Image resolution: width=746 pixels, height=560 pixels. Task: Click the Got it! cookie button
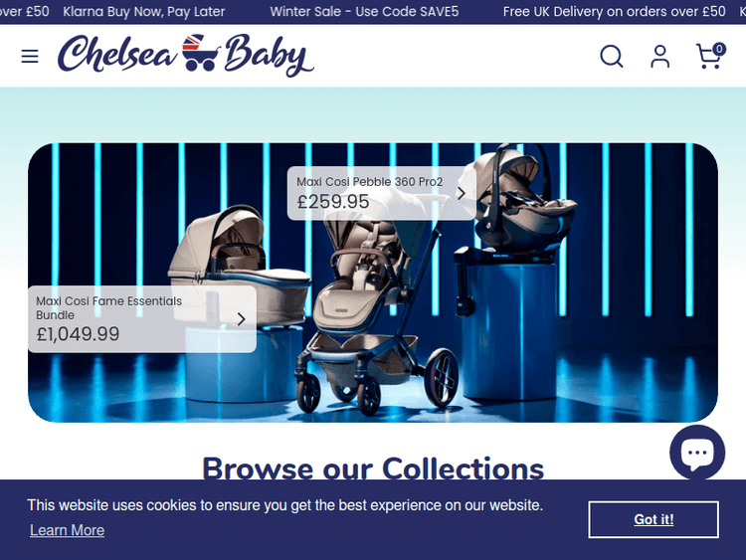point(653,519)
